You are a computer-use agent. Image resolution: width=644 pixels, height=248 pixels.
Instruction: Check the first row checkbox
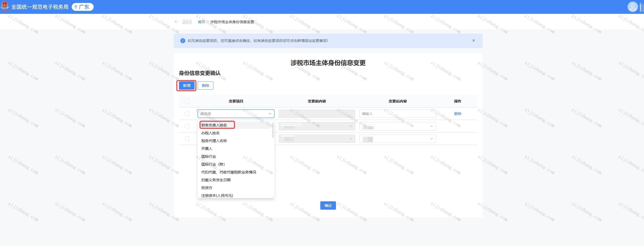pyautogui.click(x=187, y=114)
